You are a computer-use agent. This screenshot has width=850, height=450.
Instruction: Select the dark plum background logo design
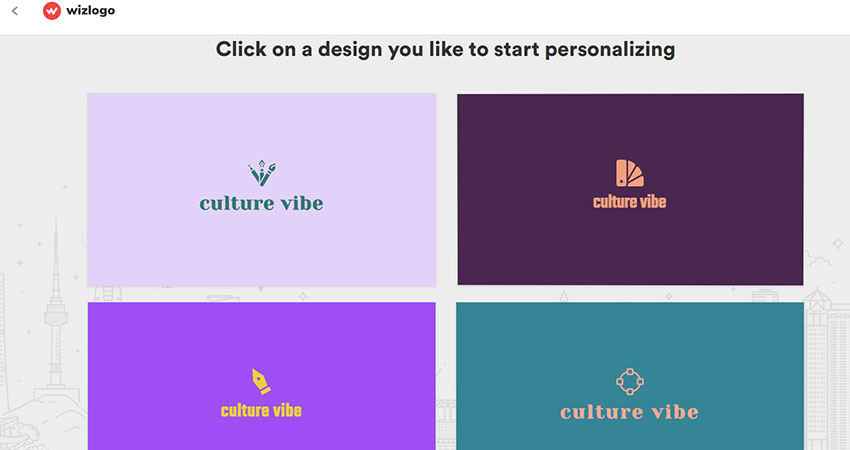[630, 189]
